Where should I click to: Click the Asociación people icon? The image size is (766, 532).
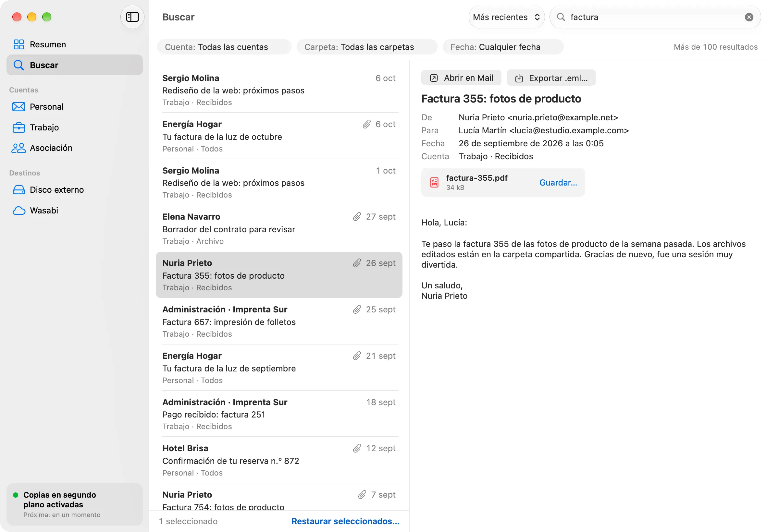[19, 148]
